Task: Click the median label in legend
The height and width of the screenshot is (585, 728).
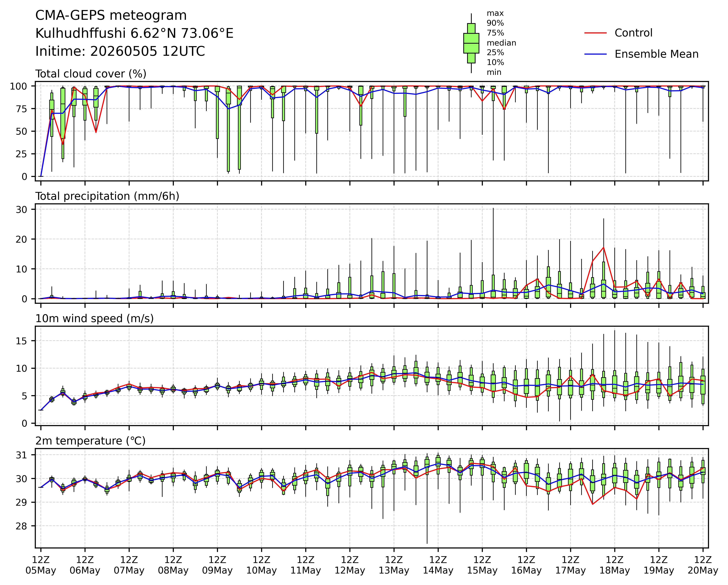Action: tap(501, 43)
